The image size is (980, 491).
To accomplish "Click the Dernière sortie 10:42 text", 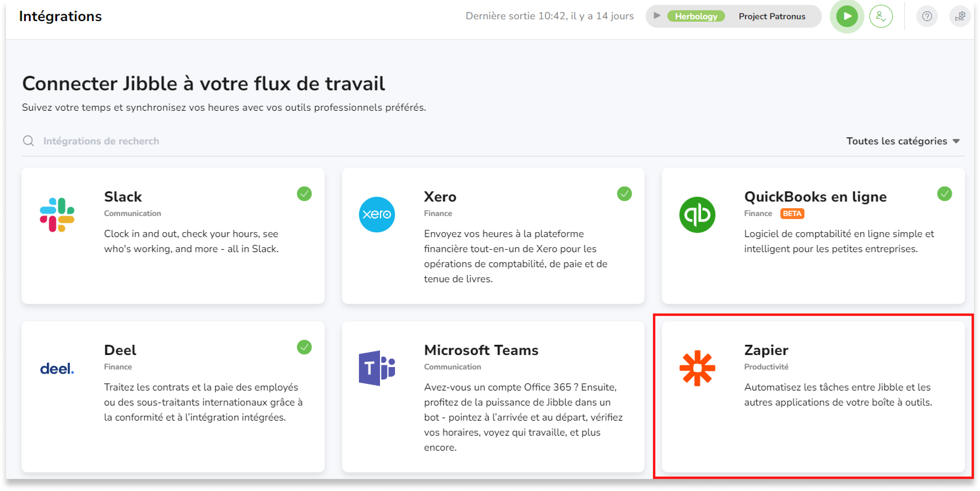I will pos(550,16).
